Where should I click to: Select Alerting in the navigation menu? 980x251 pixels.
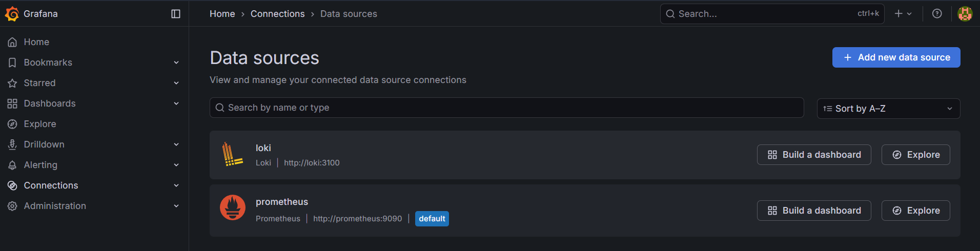tap(40, 165)
